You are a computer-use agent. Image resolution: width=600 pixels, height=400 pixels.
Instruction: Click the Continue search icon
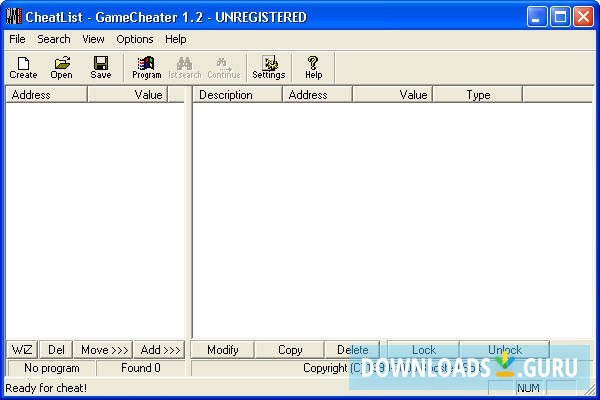point(223,68)
